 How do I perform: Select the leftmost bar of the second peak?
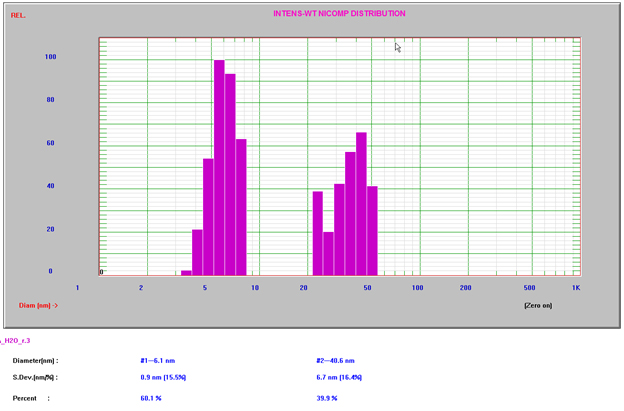pyautogui.click(x=318, y=232)
